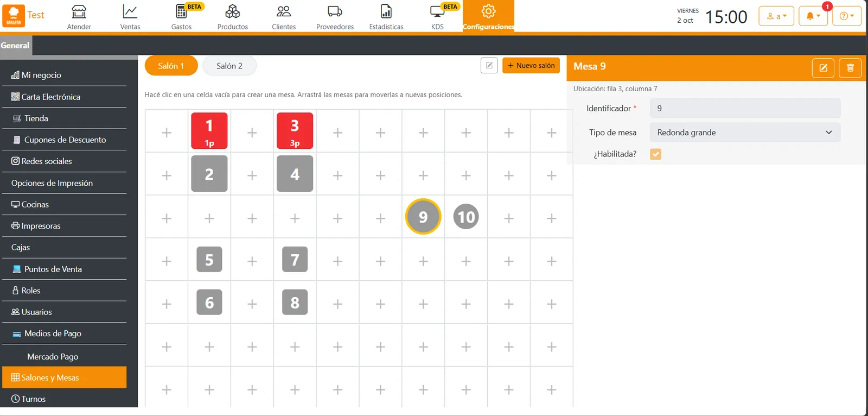Select round table 10 on grid
868x416 pixels.
pos(466,217)
